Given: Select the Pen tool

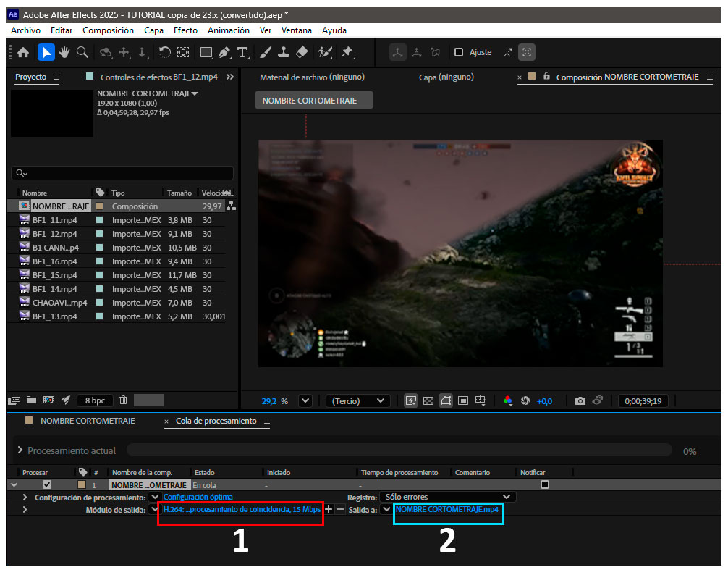Looking at the screenshot, I should point(224,52).
